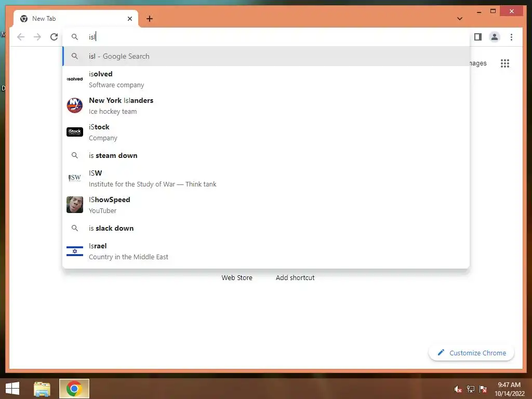
Task: Select 'is steam down' suggestion
Action: [267, 155]
